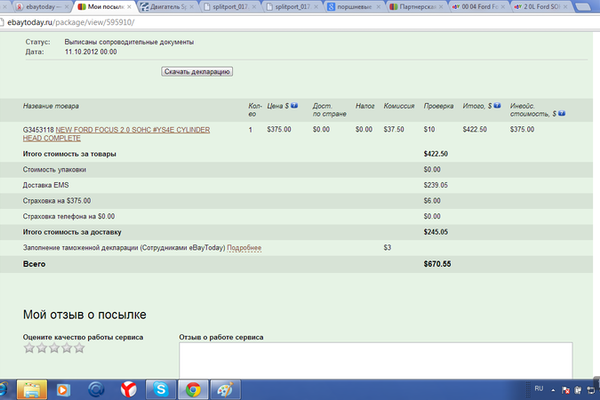Set rating to two stars
600x400 pixels.
[42, 348]
